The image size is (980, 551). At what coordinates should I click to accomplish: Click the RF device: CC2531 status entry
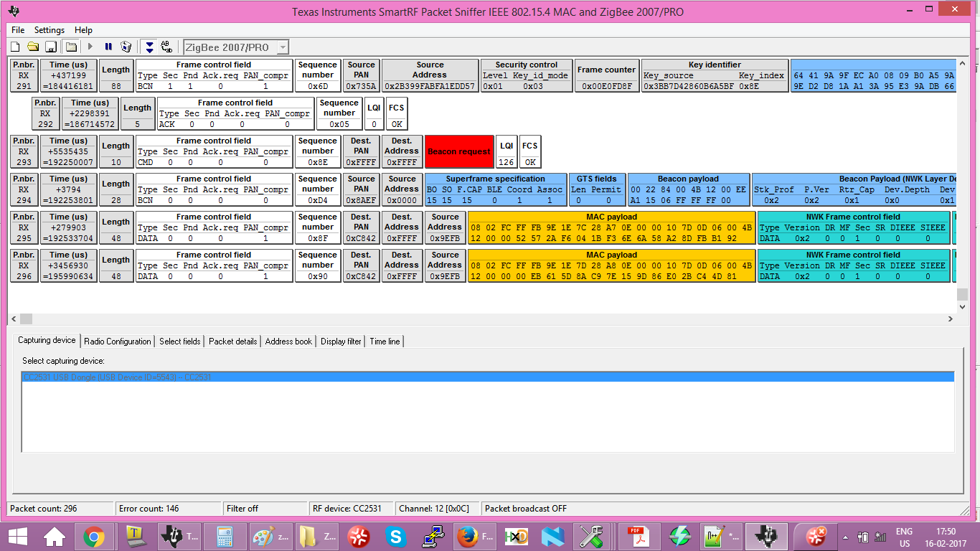pos(350,509)
